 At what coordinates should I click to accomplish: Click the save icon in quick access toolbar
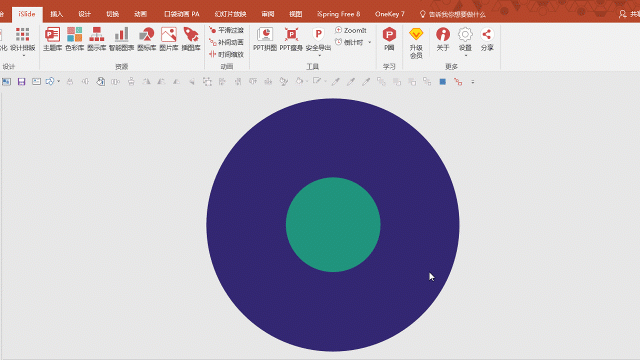[21, 82]
